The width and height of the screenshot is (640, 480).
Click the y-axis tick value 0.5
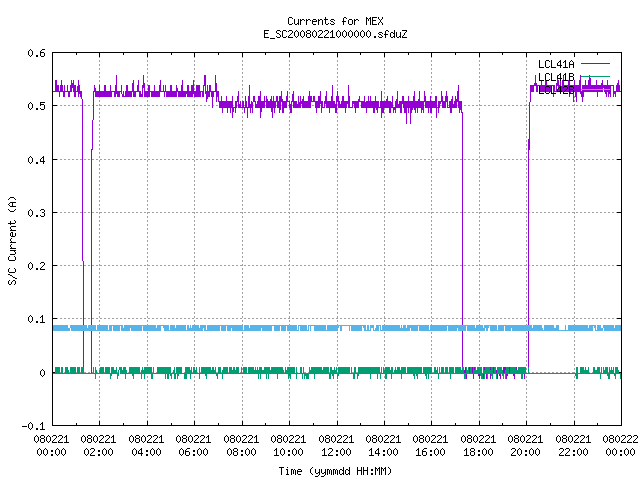point(36,106)
